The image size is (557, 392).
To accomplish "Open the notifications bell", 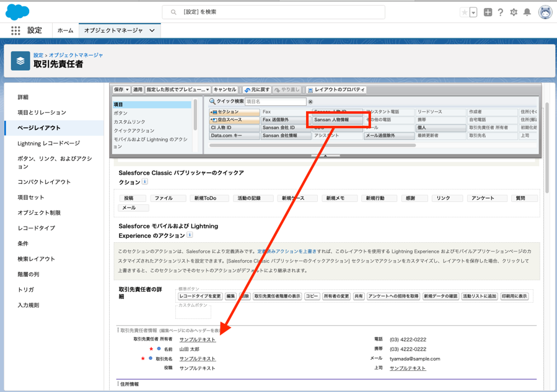I will (527, 12).
